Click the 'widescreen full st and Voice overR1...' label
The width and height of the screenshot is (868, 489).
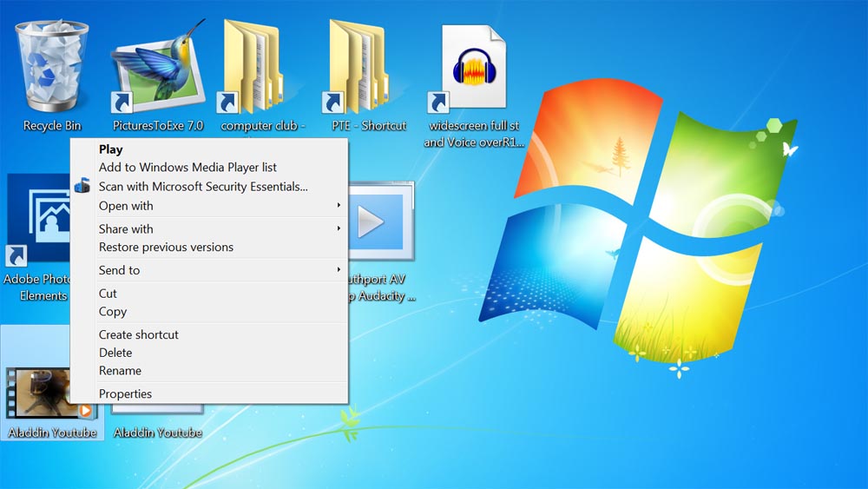click(x=474, y=134)
